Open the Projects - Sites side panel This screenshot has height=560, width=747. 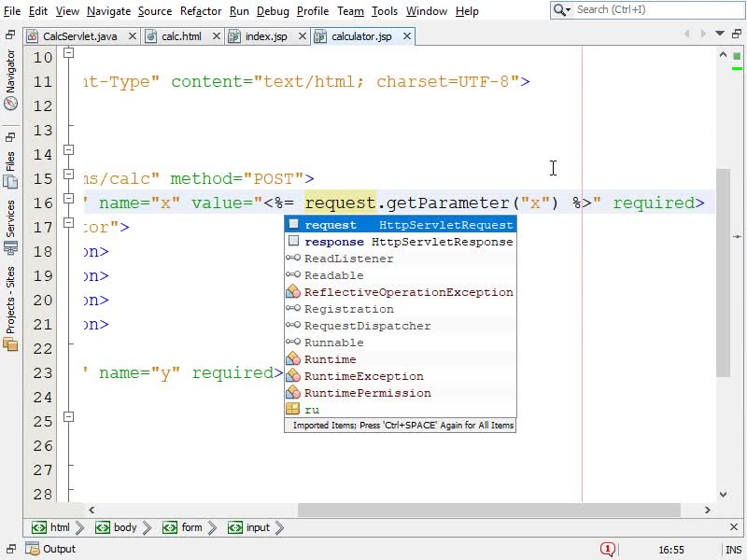pyautogui.click(x=10, y=309)
